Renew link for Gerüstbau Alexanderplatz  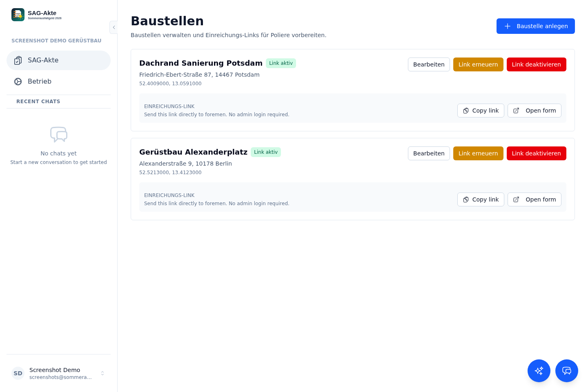pyautogui.click(x=478, y=153)
